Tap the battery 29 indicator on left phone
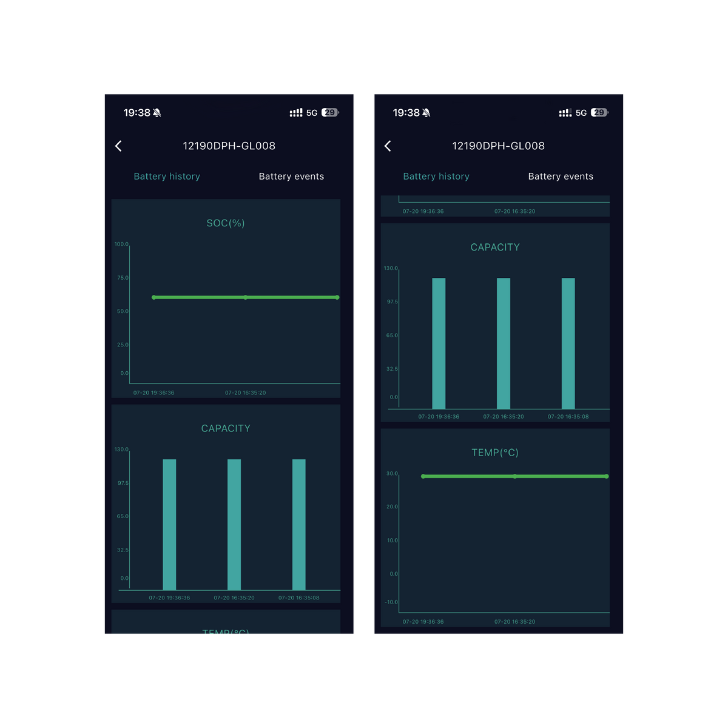This screenshot has width=728, height=728. [x=330, y=113]
